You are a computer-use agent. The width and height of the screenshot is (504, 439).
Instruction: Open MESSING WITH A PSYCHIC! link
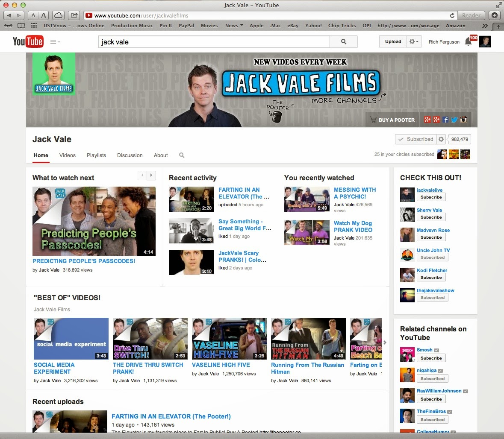pos(355,193)
